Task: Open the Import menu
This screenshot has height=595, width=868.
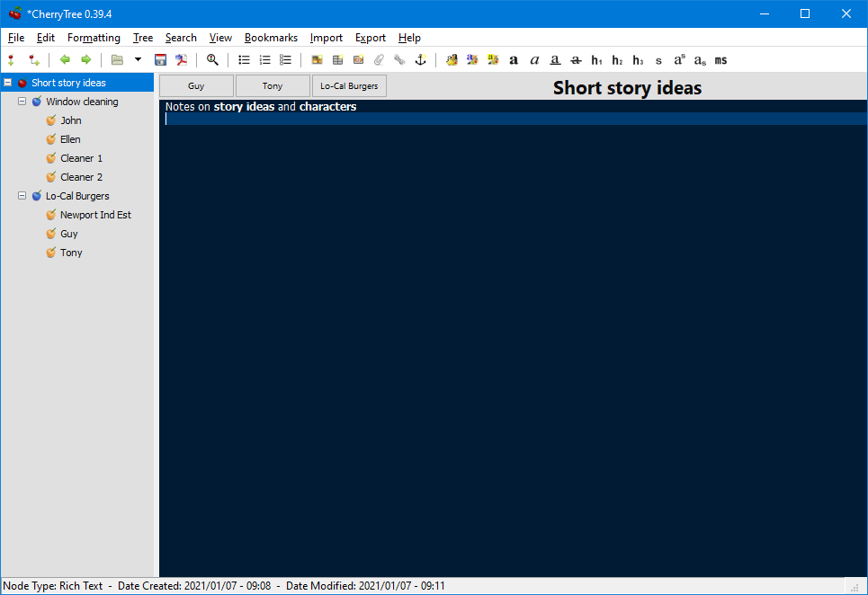Action: (x=326, y=38)
